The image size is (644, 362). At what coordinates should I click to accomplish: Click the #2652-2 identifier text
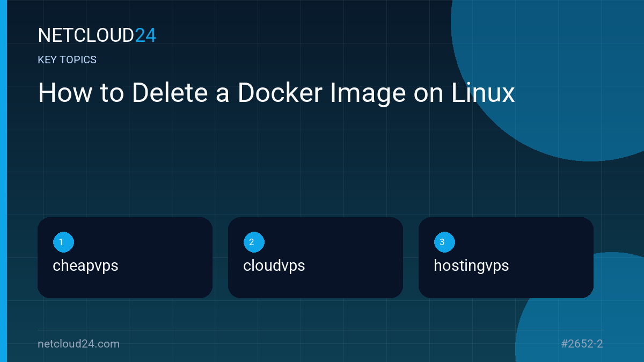582,344
